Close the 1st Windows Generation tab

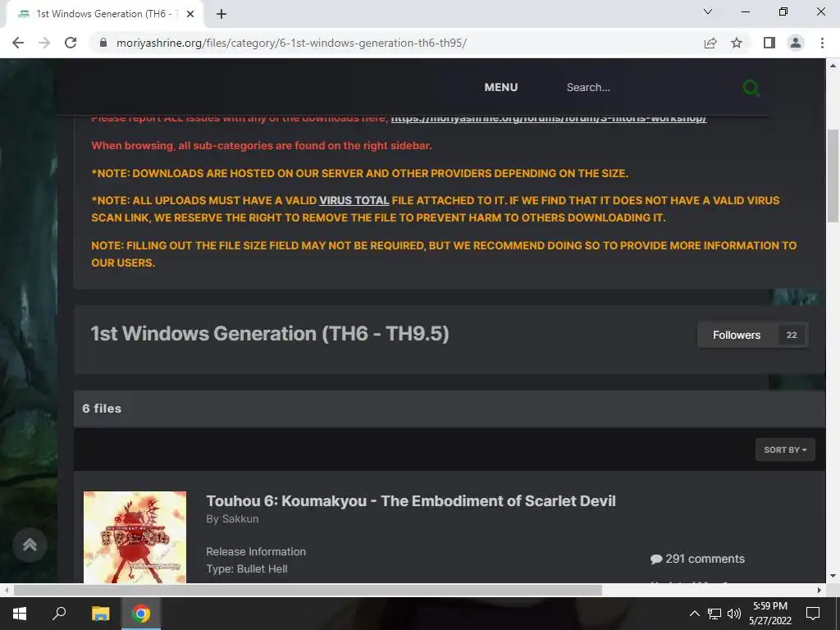[x=190, y=14]
